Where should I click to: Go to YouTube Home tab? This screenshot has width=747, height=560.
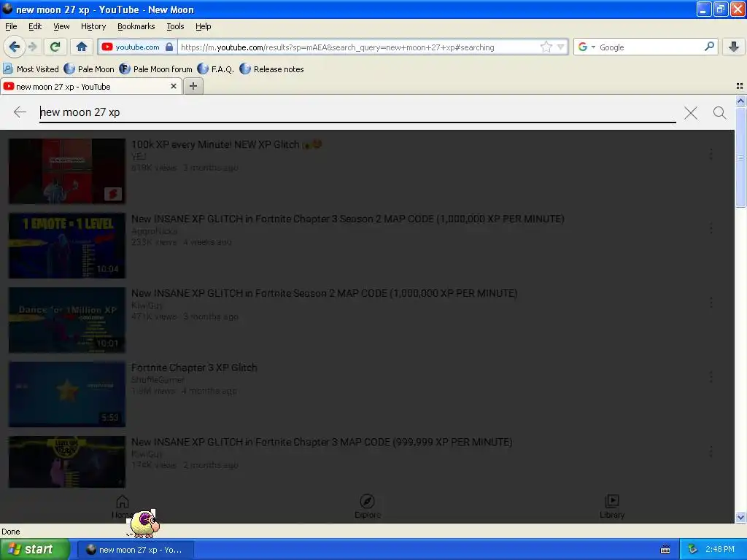[123, 507]
